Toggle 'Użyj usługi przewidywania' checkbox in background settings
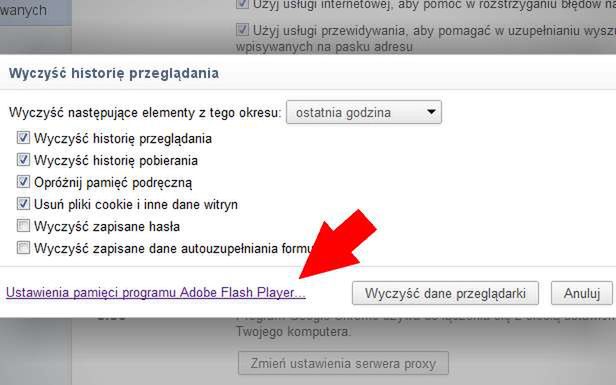This screenshot has height=385, width=616. pos(242,30)
